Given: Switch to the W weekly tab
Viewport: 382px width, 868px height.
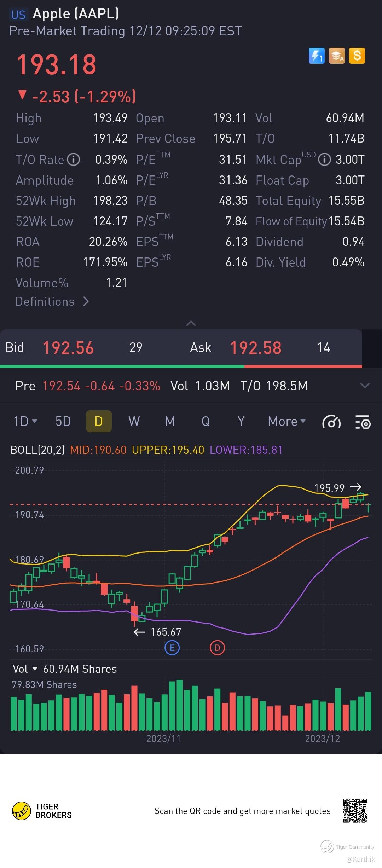Looking at the screenshot, I should 134,421.
